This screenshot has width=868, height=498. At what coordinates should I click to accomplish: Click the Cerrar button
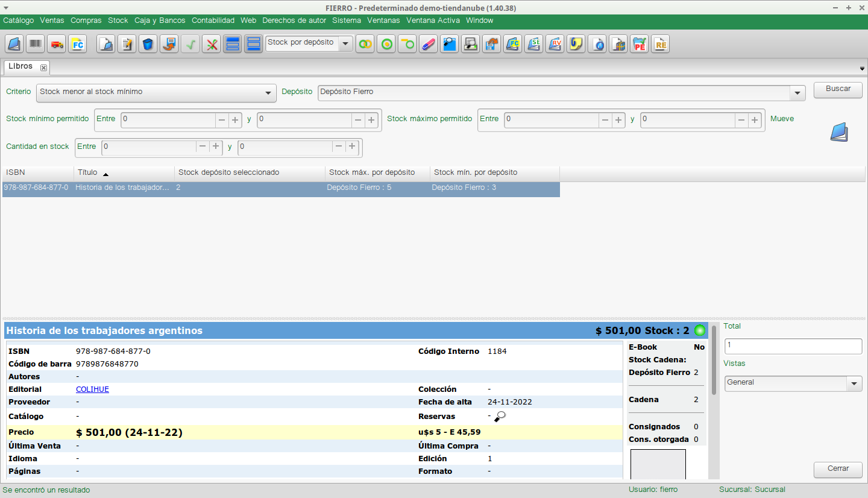click(838, 469)
